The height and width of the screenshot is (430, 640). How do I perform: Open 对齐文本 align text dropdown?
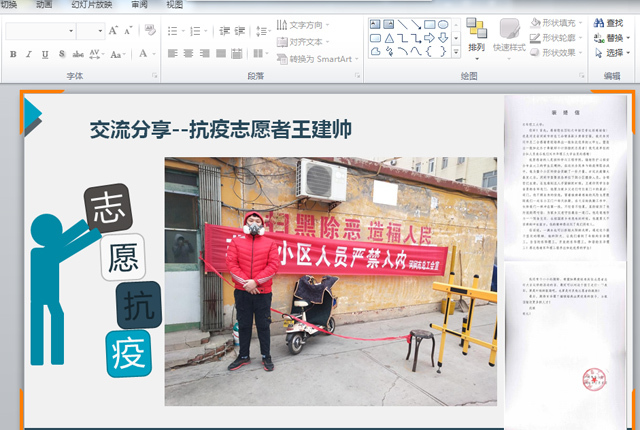click(x=302, y=42)
